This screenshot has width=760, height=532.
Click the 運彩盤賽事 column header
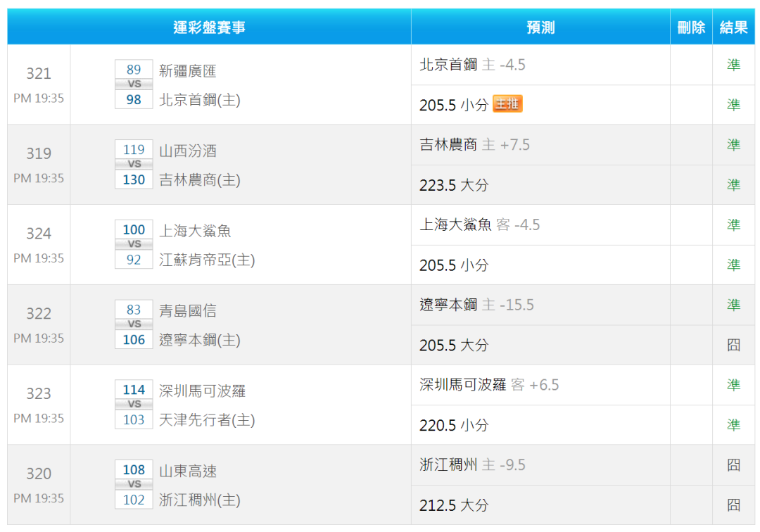click(x=210, y=27)
